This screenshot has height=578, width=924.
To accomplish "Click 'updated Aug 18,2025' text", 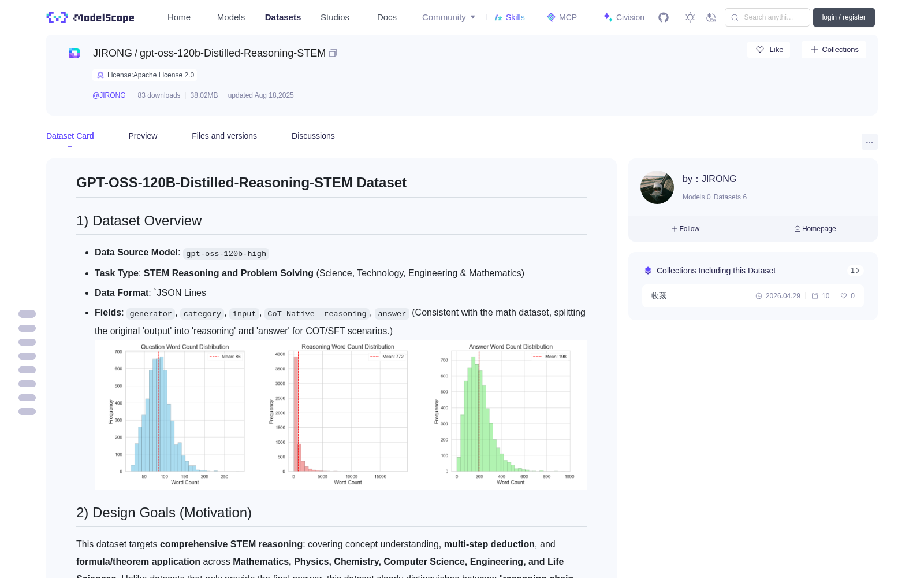I will (260, 95).
